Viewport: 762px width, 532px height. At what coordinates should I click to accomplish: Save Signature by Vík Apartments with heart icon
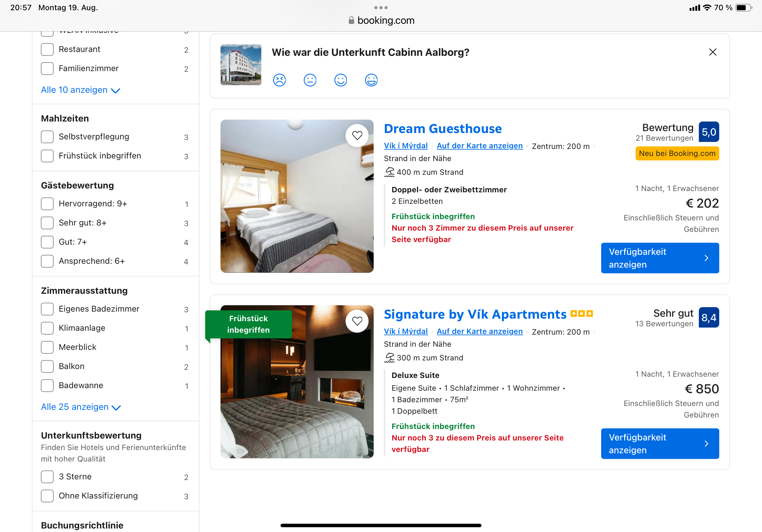tap(357, 321)
